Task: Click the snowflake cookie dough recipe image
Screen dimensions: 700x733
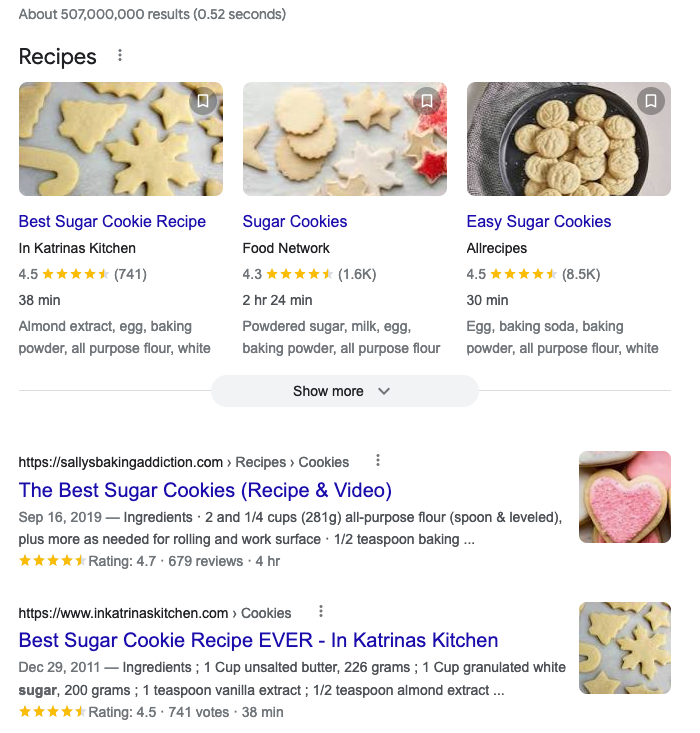Action: click(x=120, y=139)
